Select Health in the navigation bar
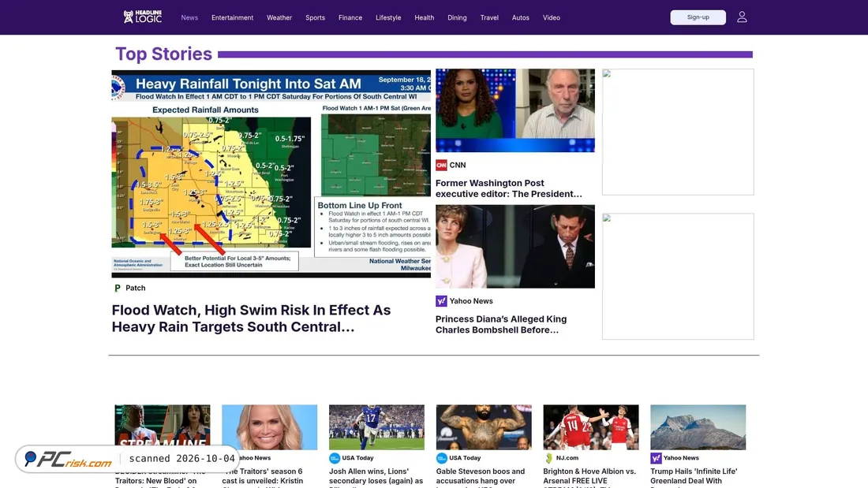The image size is (868, 488). 424,17
